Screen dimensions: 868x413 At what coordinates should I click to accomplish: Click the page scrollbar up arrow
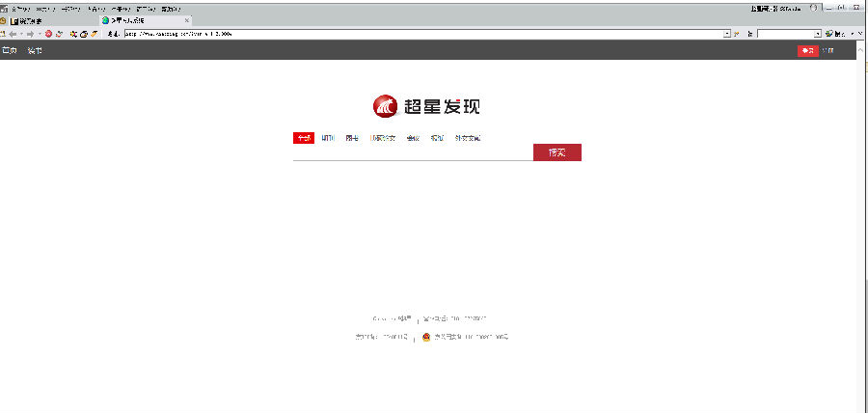[x=860, y=50]
